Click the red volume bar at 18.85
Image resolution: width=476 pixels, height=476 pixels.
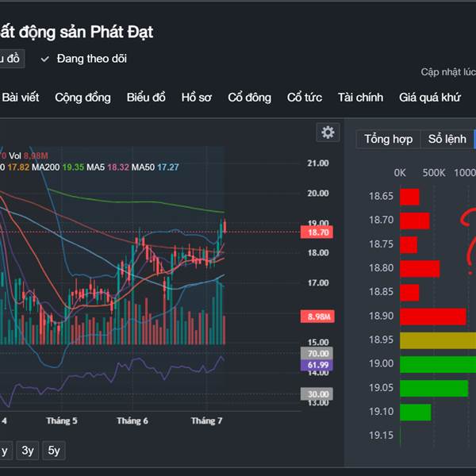[x=409, y=293]
